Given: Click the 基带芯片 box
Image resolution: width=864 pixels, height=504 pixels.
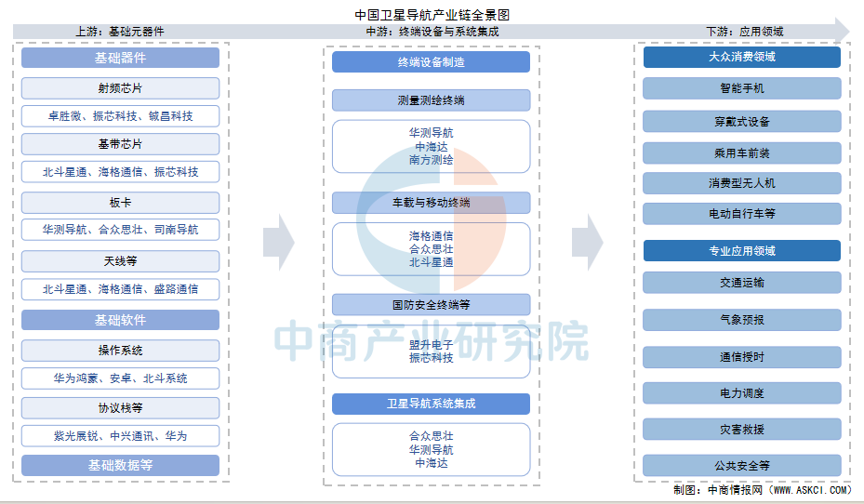Looking at the screenshot, I should point(120,144).
